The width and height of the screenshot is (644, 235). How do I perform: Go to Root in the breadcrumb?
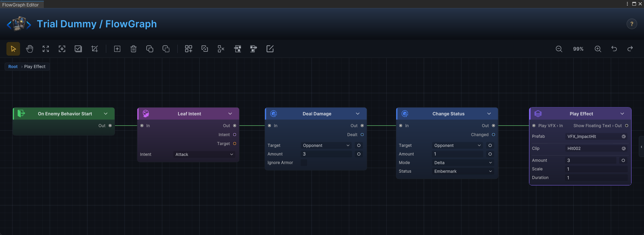(x=13, y=67)
